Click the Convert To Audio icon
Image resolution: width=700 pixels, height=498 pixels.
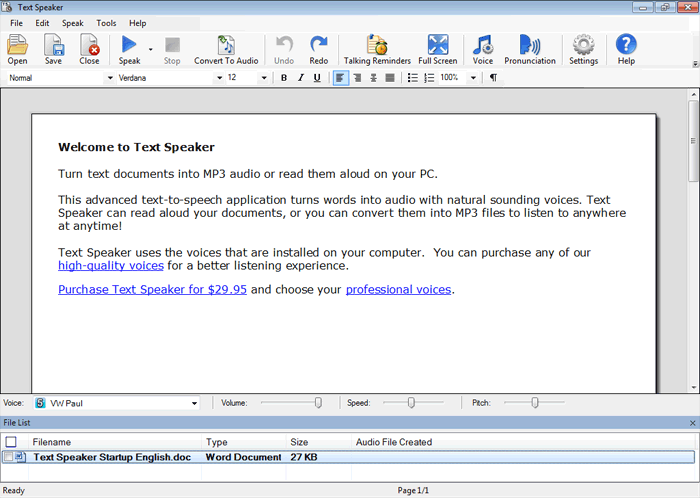[226, 48]
